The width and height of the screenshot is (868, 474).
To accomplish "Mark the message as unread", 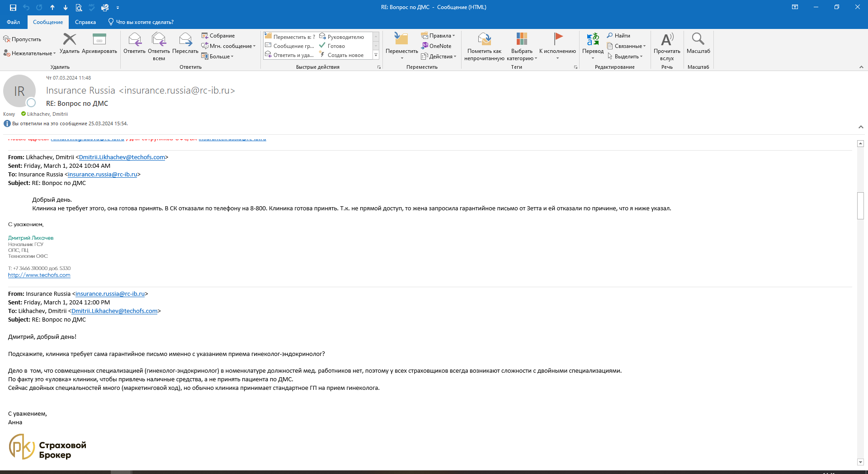I will [x=484, y=47].
